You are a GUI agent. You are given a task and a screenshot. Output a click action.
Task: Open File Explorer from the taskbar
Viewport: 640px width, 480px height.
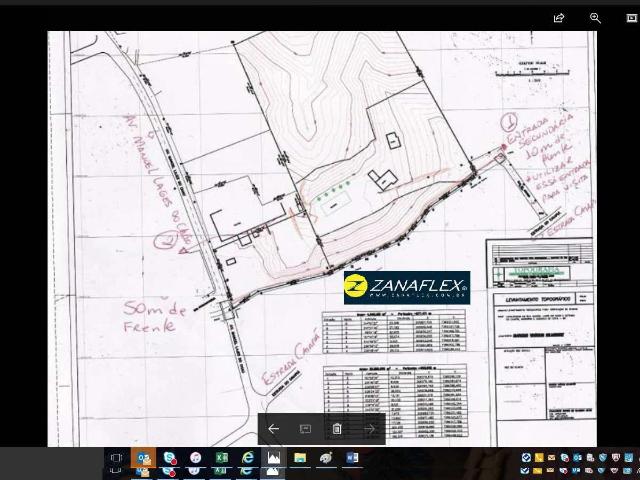pos(300,458)
